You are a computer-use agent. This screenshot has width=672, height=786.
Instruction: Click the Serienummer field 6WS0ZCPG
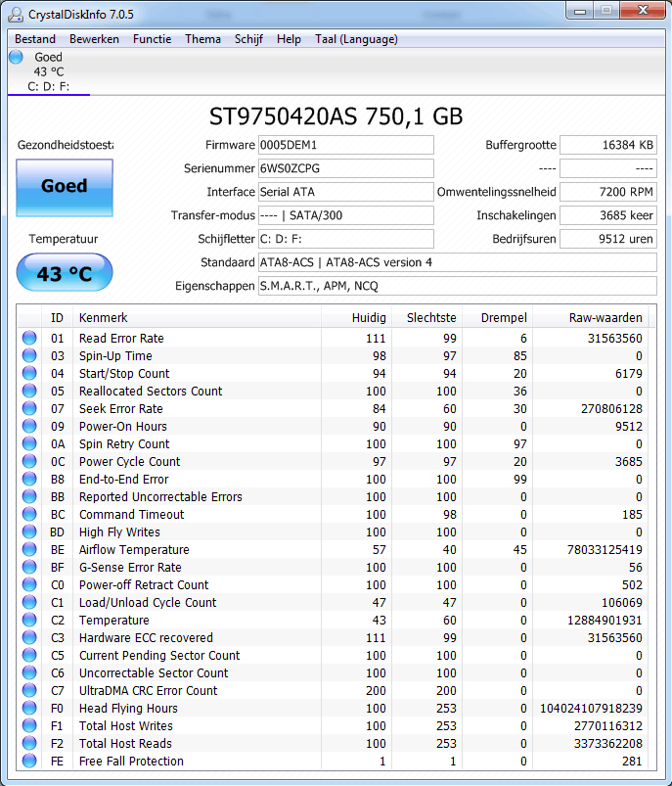(345, 168)
